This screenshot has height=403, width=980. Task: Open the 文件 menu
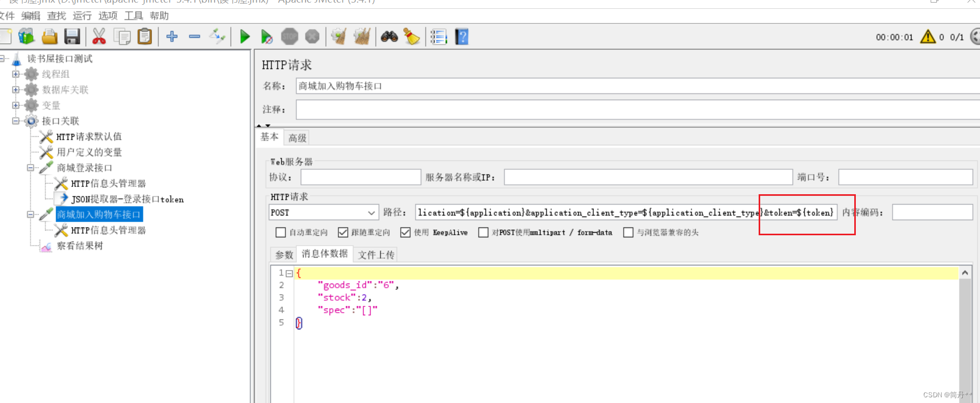coord(7,16)
